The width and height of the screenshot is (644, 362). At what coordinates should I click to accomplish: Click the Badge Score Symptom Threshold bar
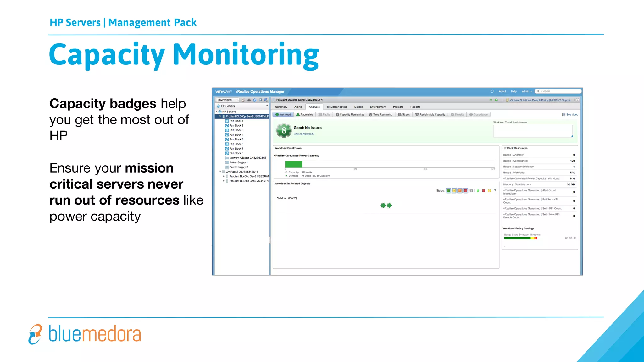[521, 238]
